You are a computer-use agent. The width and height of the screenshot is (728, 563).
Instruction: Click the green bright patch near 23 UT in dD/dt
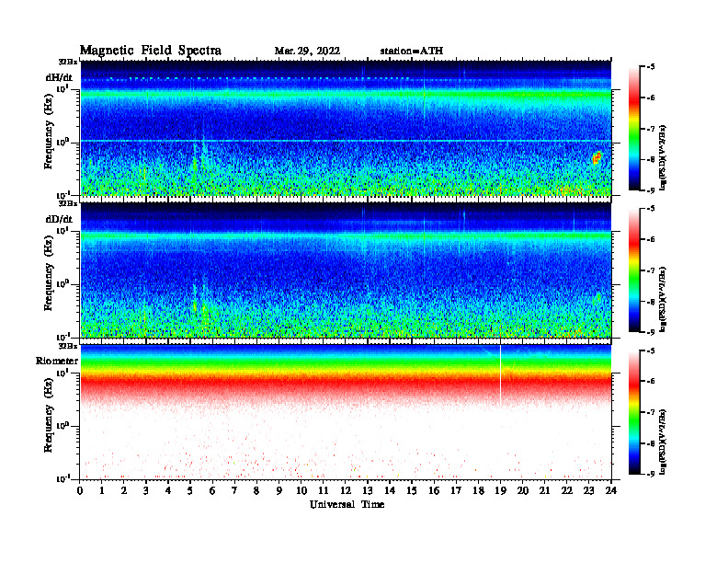pos(597,298)
